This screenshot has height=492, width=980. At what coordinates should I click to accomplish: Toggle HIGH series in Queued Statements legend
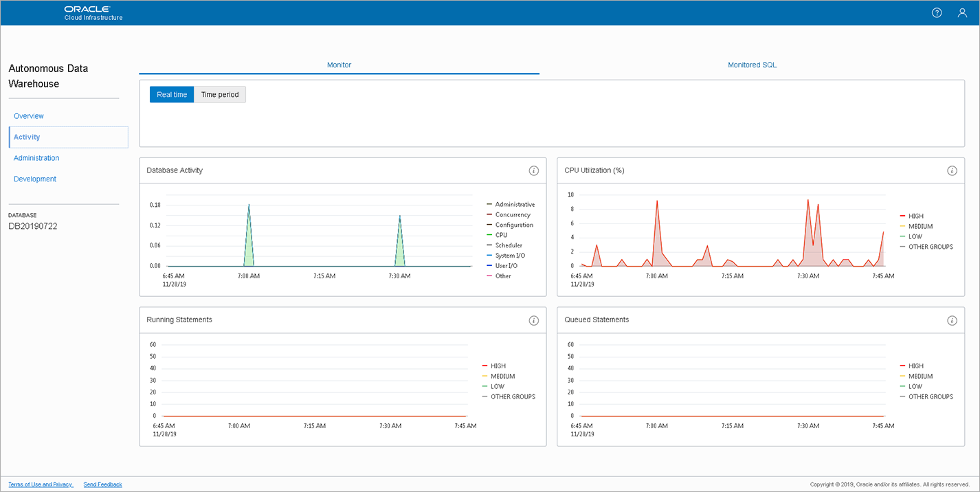click(x=912, y=366)
